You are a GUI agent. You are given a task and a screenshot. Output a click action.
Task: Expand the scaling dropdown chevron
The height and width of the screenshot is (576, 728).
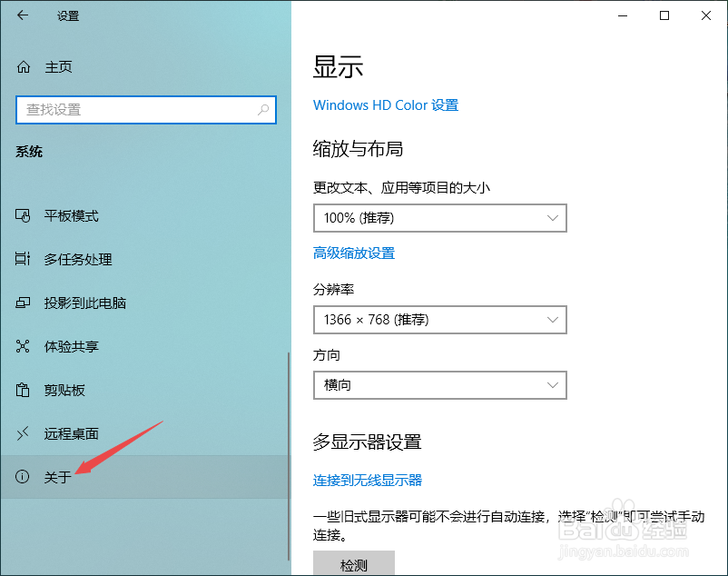coord(552,218)
